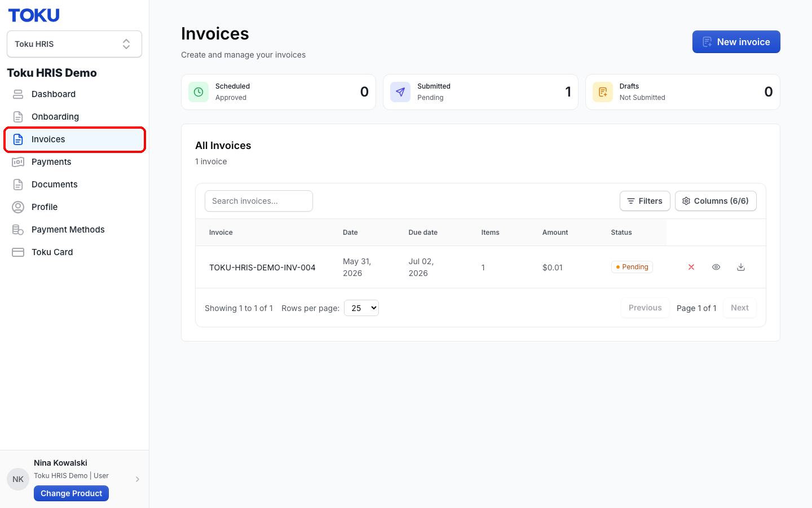812x508 pixels.
Task: Click the yellow Drafts document icon
Action: click(x=603, y=92)
